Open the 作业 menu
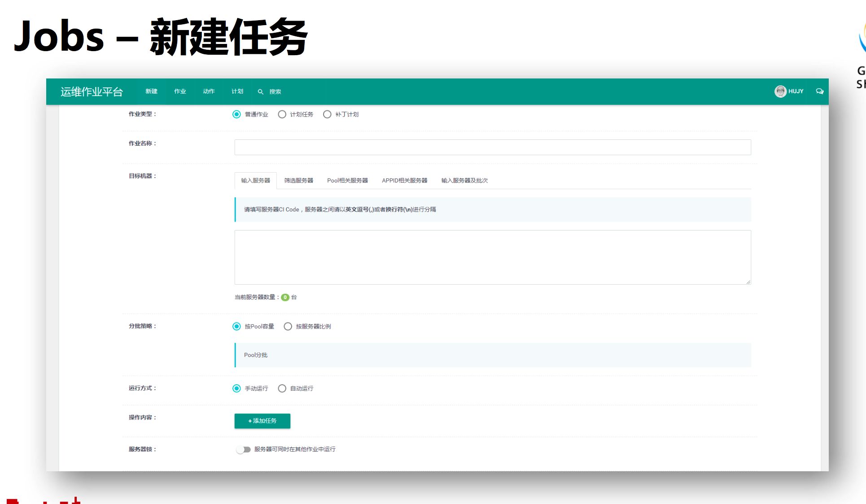The image size is (866, 504). coord(180,91)
